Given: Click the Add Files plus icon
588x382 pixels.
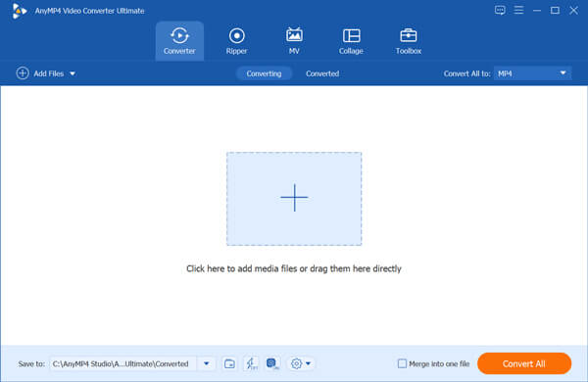Looking at the screenshot, I should tap(23, 73).
